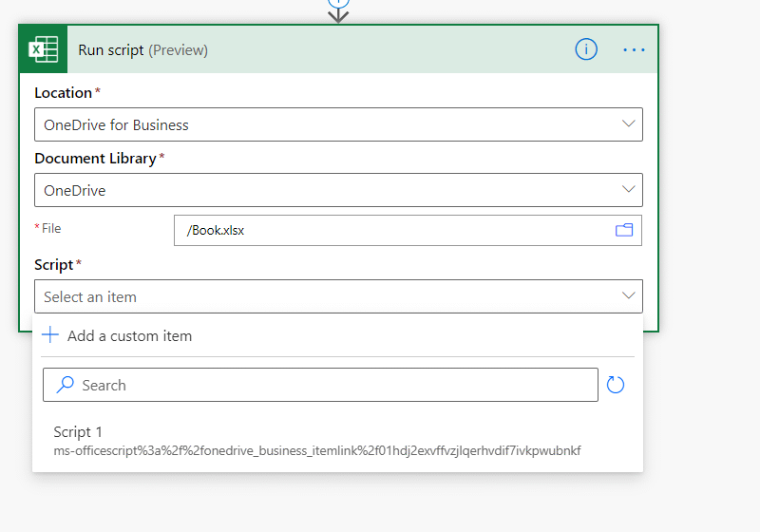
Task: Collapse the Script dropdown chevron
Action: click(628, 295)
